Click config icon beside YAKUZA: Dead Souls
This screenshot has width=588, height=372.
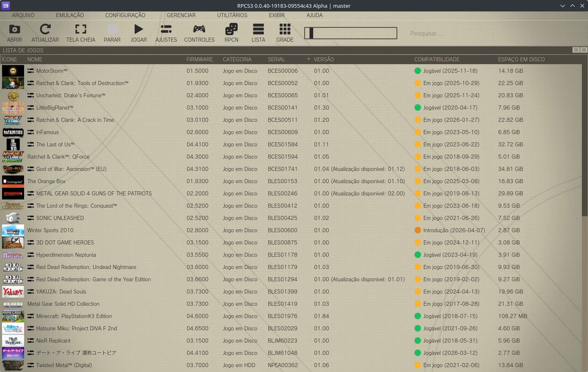coord(30,292)
